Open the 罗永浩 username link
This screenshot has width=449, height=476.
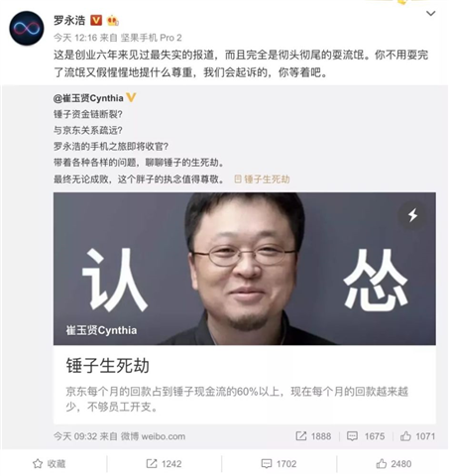[69, 20]
